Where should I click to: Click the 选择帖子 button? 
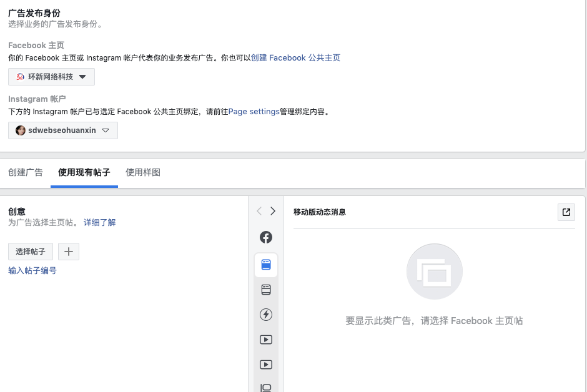(31, 252)
